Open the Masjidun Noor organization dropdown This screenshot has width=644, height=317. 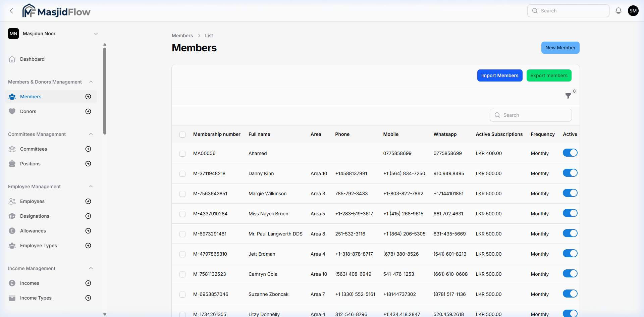coord(96,34)
